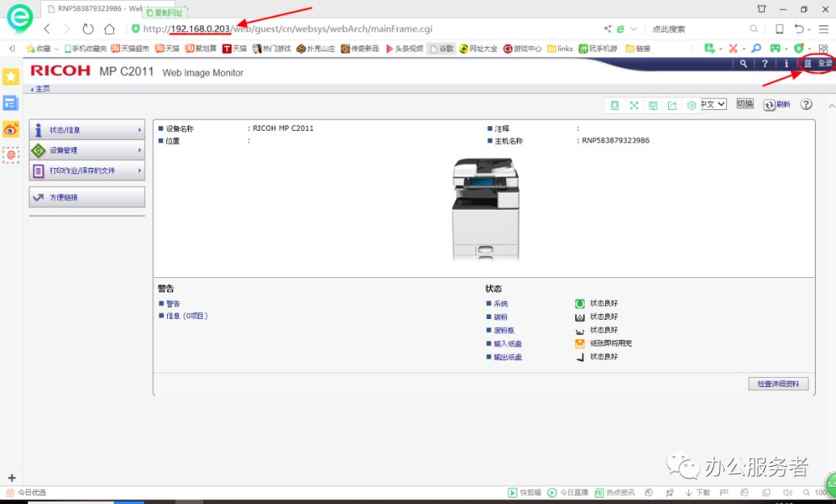Click the blue news sidebar icon
This screenshot has width=836, height=504.
11,103
